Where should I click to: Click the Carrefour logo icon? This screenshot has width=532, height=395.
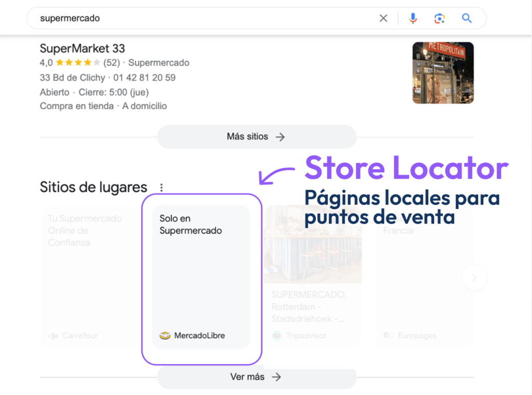pos(54,336)
